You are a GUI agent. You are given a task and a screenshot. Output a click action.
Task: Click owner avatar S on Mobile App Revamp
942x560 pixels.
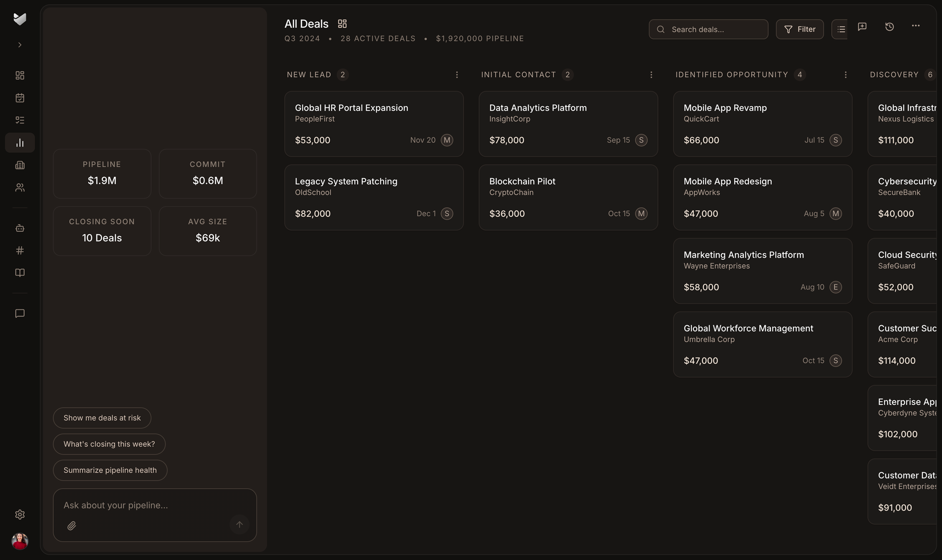coord(835,140)
